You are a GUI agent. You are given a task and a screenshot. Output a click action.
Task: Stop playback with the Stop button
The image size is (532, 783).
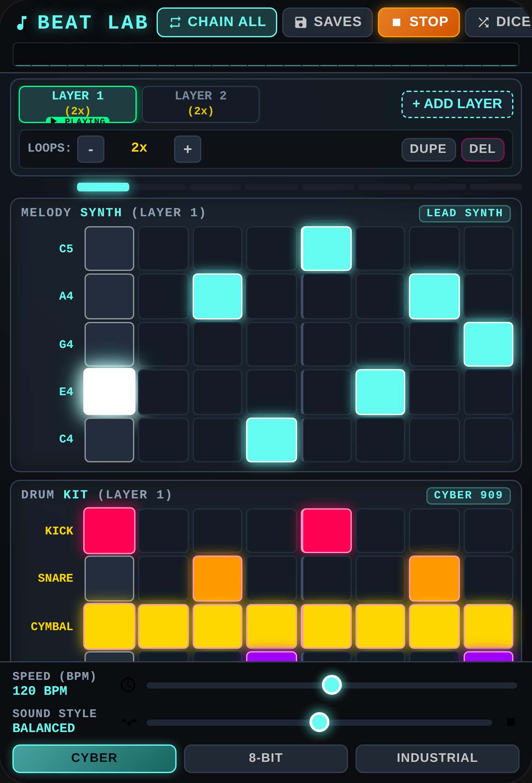click(419, 22)
